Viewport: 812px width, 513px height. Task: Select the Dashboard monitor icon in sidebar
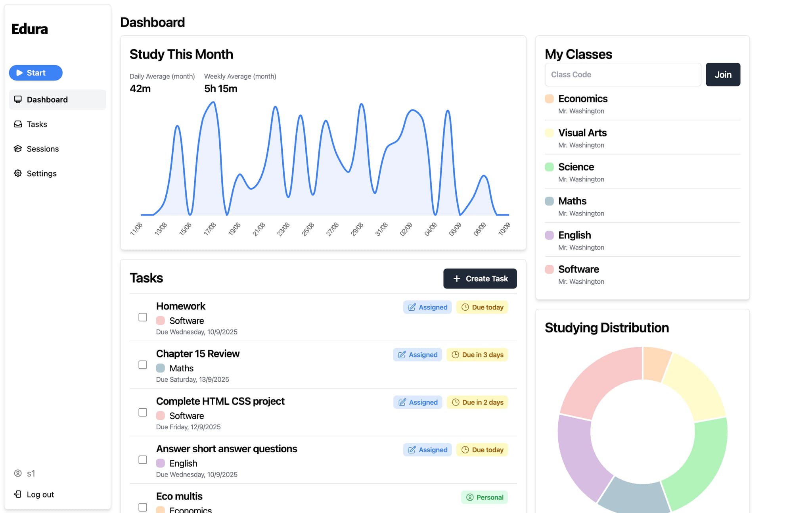[18, 99]
